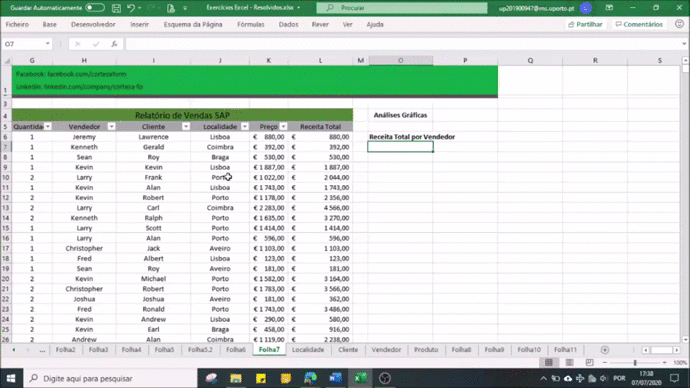Click the New Sheet plus icon

pos(605,350)
